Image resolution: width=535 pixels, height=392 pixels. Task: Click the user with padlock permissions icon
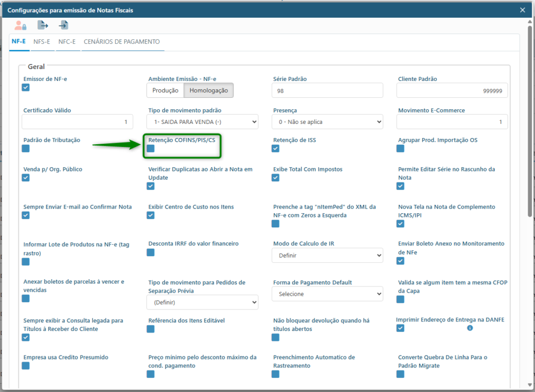coord(20,25)
